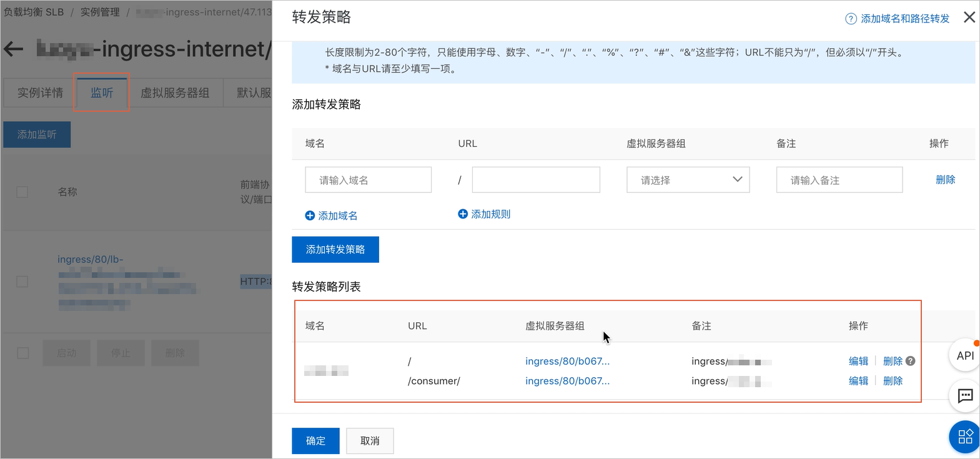Click the plus icon for 添加规则
This screenshot has height=459, width=980.
click(463, 214)
